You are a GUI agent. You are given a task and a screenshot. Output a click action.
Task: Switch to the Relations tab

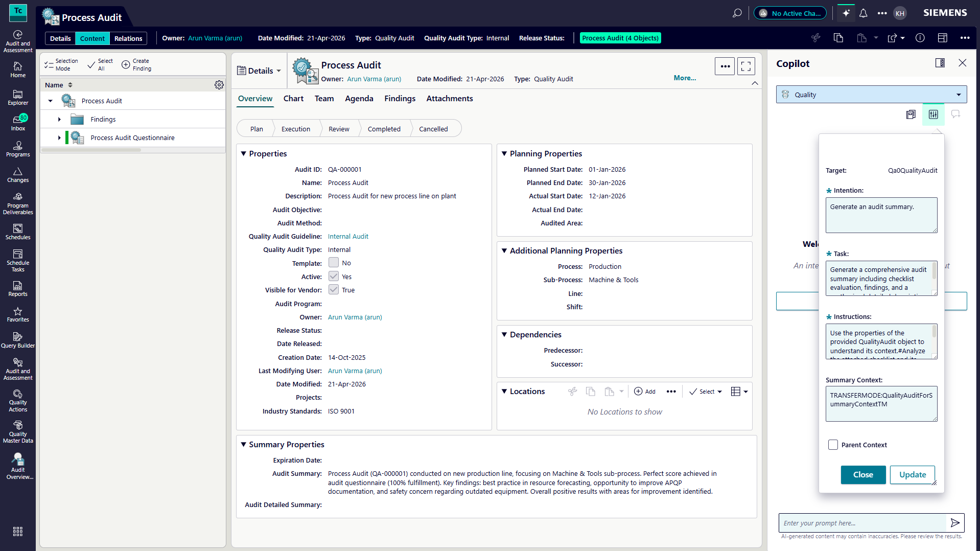[128, 38]
